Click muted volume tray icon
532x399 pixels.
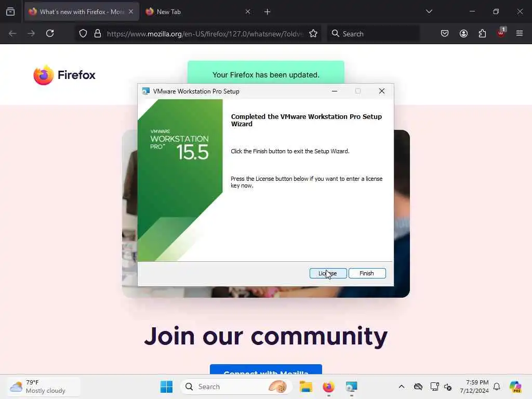[x=448, y=387]
